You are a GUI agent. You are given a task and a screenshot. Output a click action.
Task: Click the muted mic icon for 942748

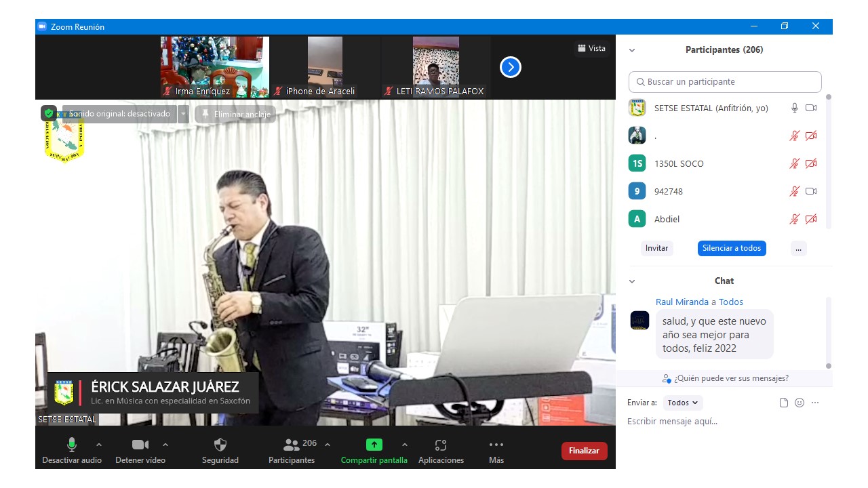795,191
